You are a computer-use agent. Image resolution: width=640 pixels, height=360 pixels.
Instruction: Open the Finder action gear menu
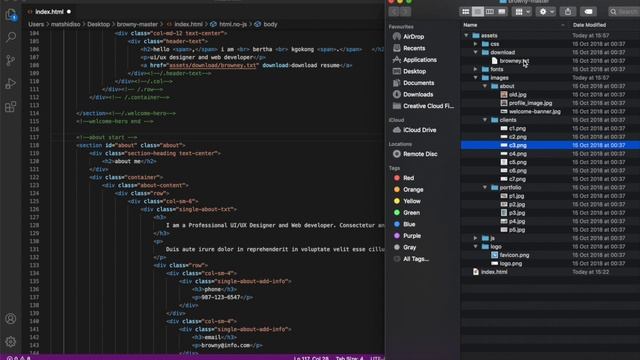(546, 12)
